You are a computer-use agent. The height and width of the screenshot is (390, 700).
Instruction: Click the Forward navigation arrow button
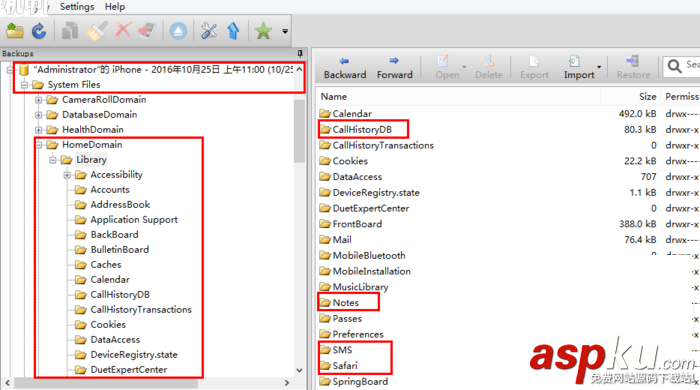tap(394, 67)
